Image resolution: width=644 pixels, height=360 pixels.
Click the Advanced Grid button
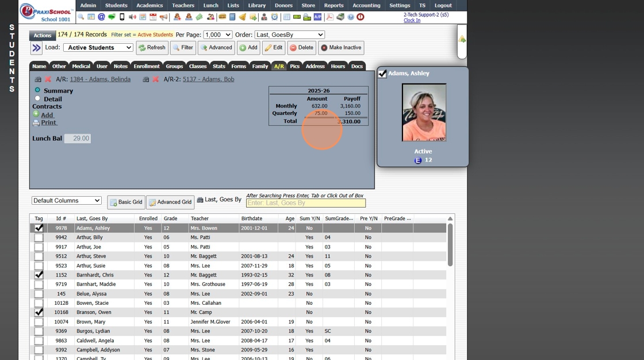[x=170, y=202]
